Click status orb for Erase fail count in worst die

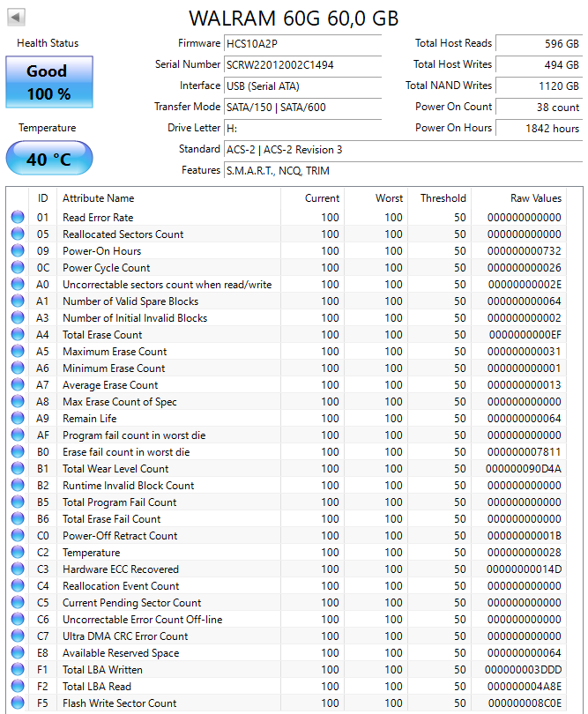18,451
